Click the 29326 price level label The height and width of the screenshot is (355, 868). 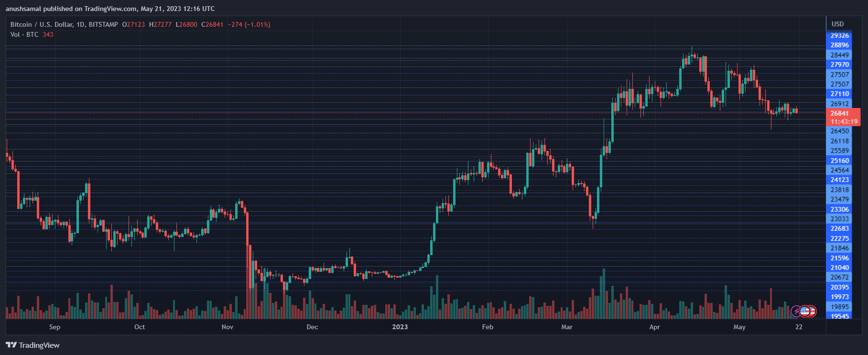click(x=839, y=35)
